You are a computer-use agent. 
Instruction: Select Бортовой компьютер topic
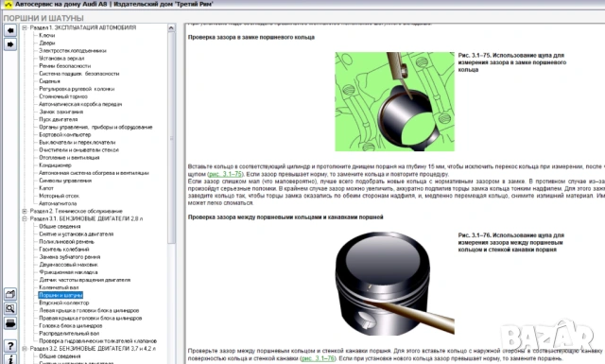coord(65,134)
